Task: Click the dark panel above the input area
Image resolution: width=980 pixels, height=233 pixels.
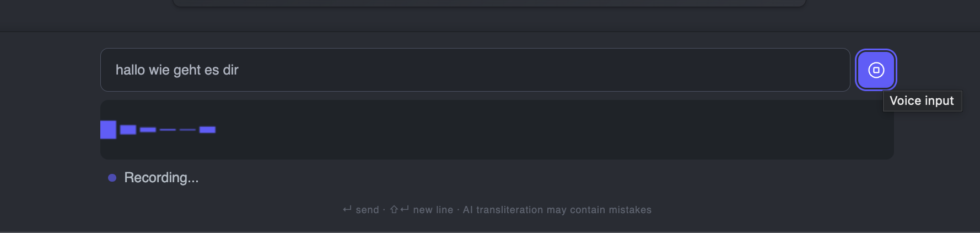Action: click(489, 3)
